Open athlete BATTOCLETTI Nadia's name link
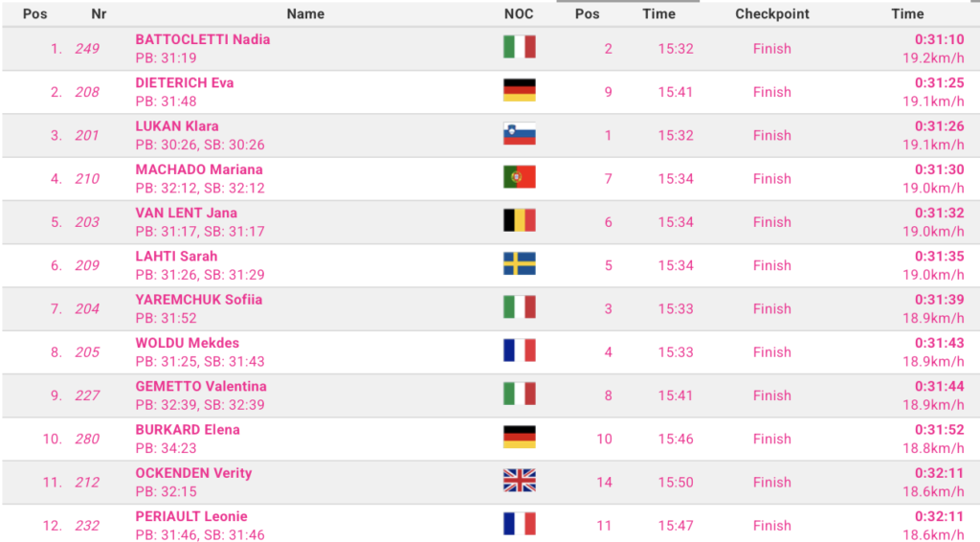Screen dimensions: 980x542 (x=203, y=39)
